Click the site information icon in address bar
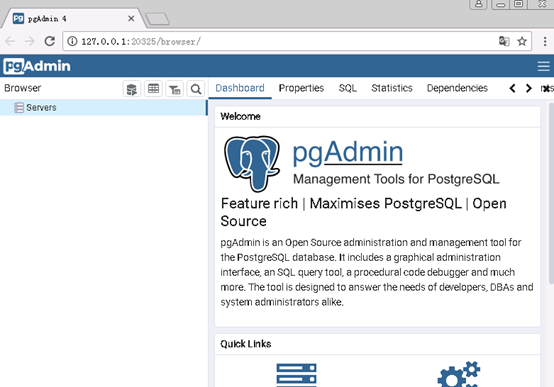 [x=72, y=41]
